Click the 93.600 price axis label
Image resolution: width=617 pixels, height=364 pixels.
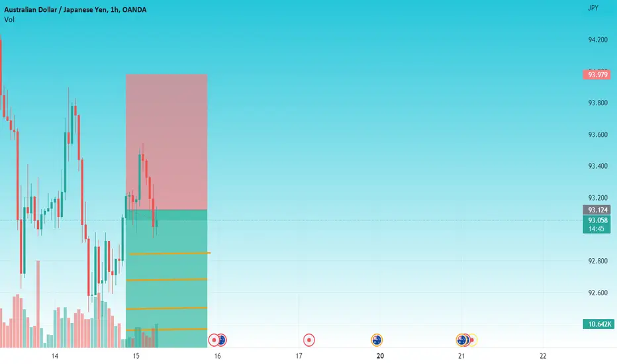tap(598, 134)
